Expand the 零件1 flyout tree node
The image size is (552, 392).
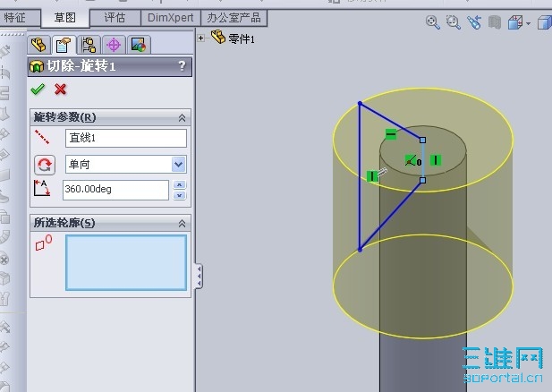click(200, 38)
